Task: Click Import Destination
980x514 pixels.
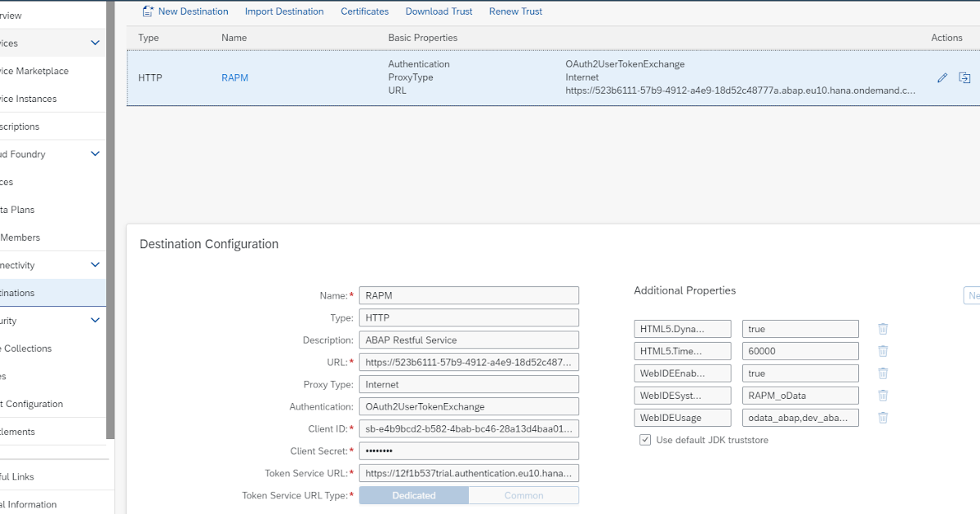Action: point(283,11)
